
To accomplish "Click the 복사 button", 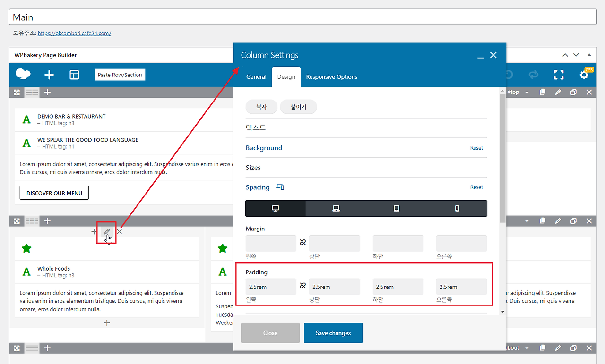I will tap(261, 107).
